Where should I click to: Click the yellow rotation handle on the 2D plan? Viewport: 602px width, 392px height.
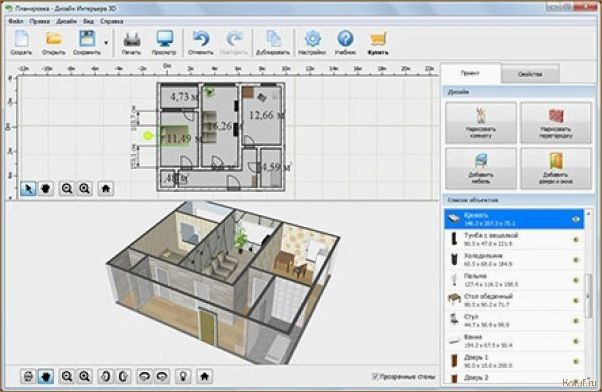(148, 136)
